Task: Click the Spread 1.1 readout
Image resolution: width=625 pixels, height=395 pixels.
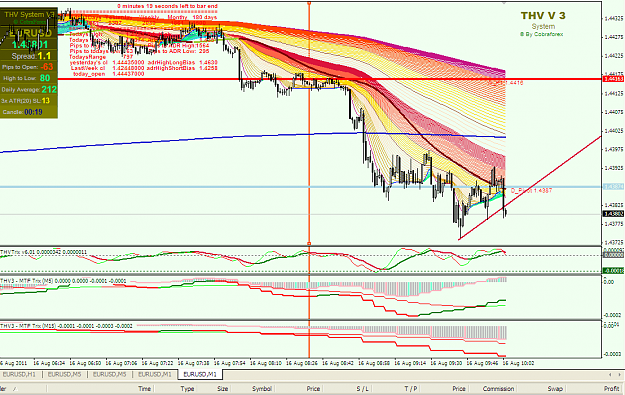Action: point(31,56)
